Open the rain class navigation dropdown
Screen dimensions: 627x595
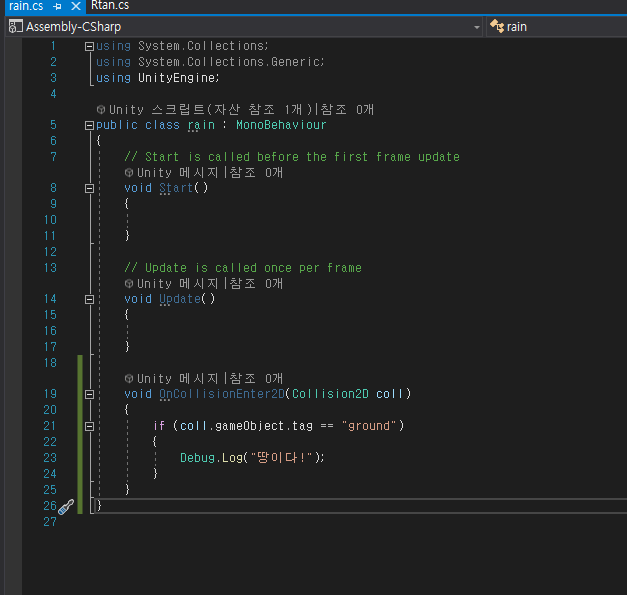pyautogui.click(x=557, y=27)
